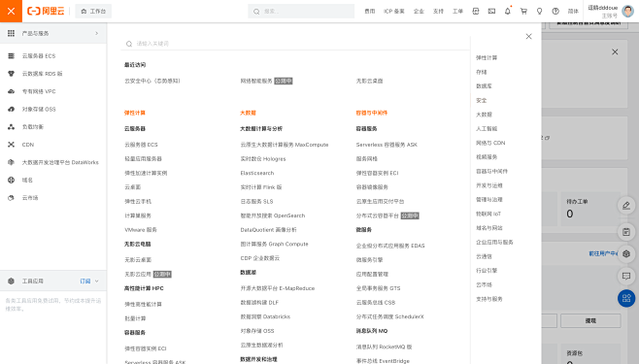Screen dimensions: 639x364
Task: Focus the products keyword search field
Action: (295, 44)
